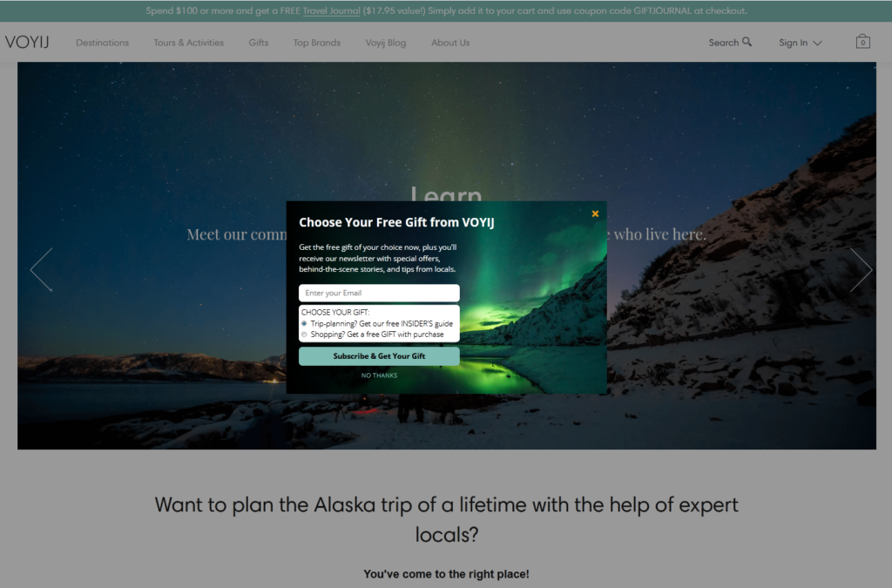Open Tours & Activities menu

tap(188, 43)
